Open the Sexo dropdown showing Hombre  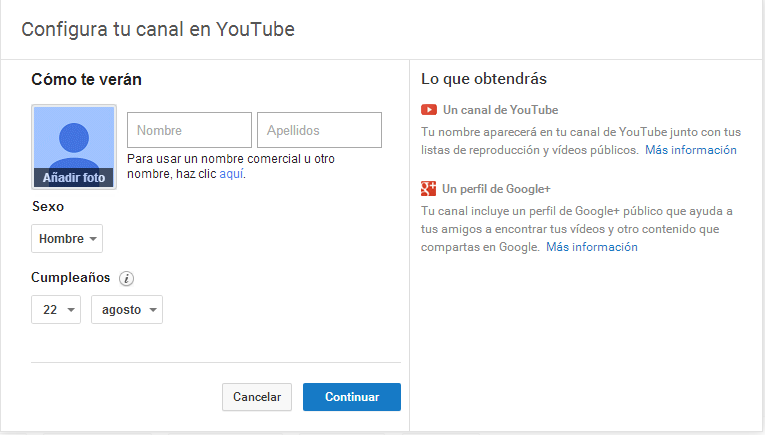(x=67, y=238)
